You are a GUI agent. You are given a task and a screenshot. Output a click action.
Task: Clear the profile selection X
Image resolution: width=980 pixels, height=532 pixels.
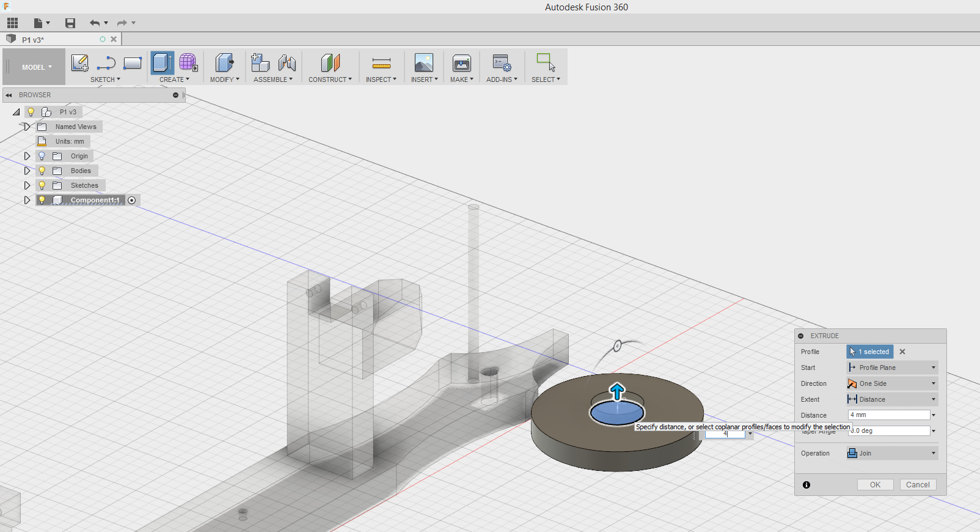click(902, 352)
